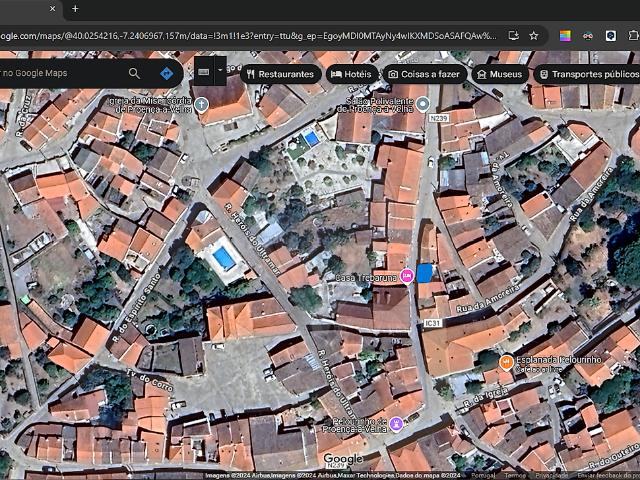640x480 pixels.
Task: Click the on-screen keyboard input tool icon
Action: tap(204, 72)
